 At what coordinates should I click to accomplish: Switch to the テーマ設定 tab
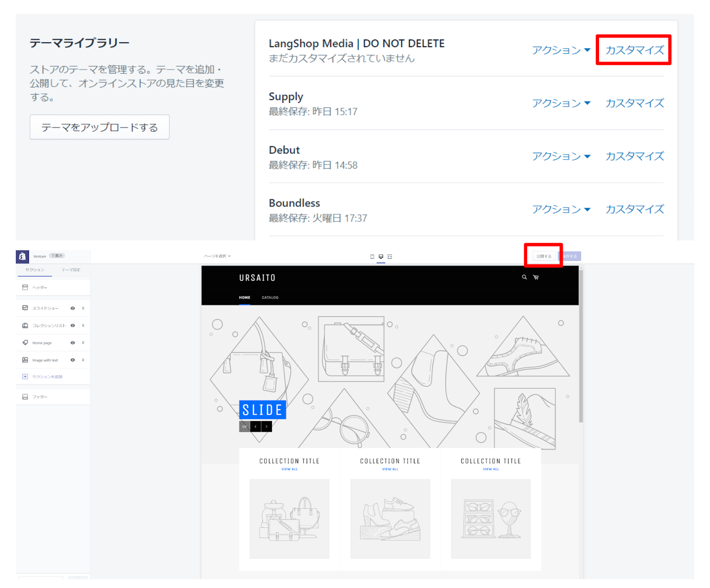pyautogui.click(x=71, y=270)
